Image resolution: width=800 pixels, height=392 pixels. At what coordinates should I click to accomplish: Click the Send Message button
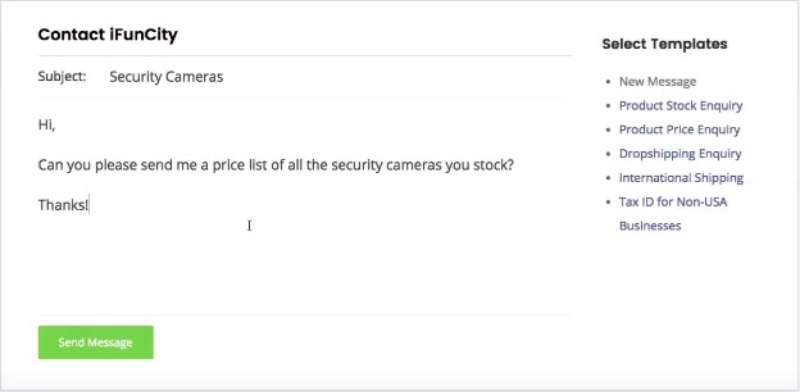pyautogui.click(x=96, y=342)
